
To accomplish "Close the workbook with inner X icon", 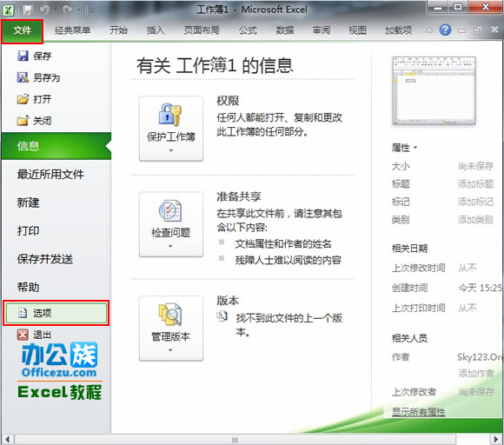I will coord(494,30).
